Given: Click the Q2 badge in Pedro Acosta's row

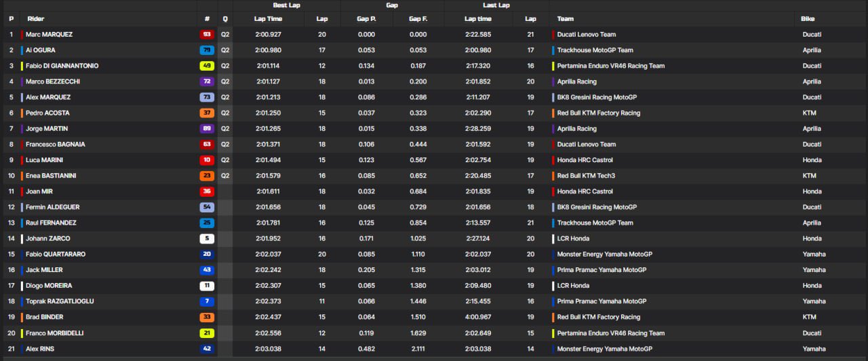Looking at the screenshot, I should point(225,113).
